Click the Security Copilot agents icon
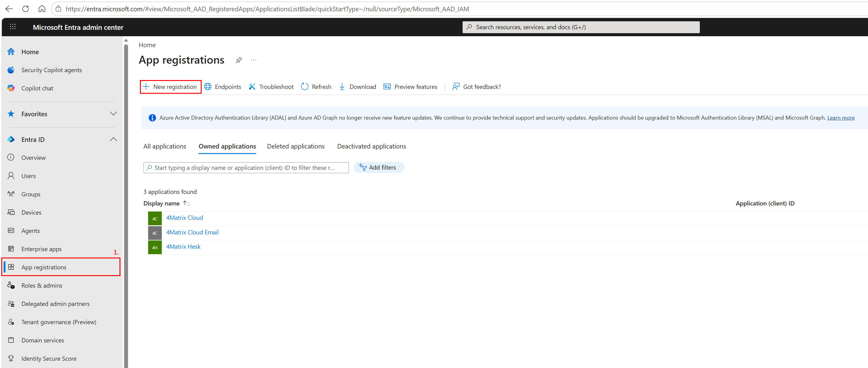The width and height of the screenshot is (868, 368). click(x=11, y=70)
